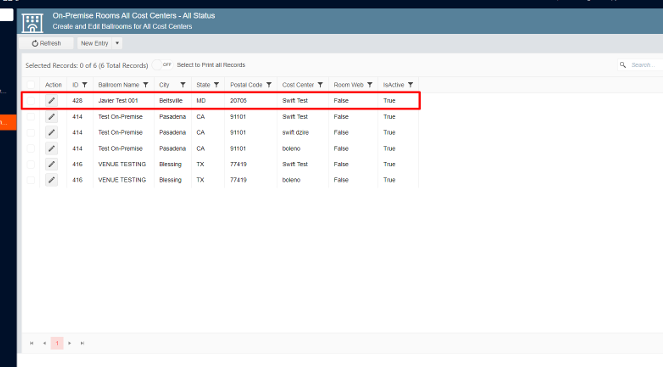This screenshot has width=663, height=367.
Task: Sort by Room Web column header
Action: point(348,85)
